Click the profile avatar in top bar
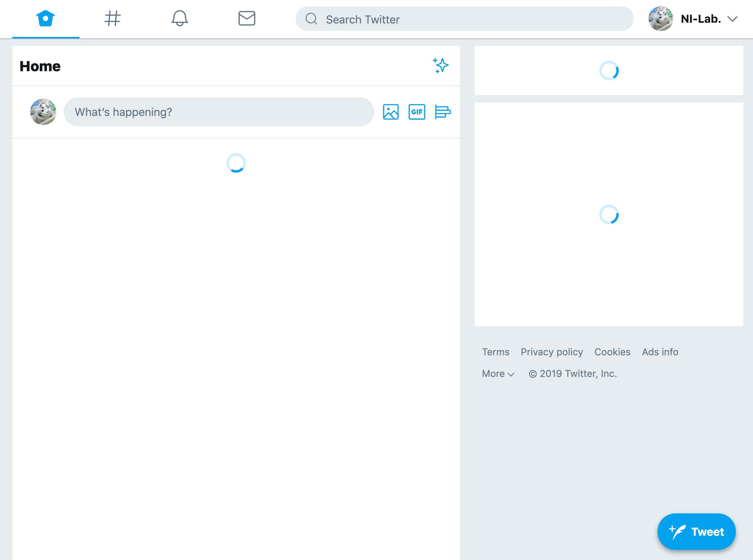753x560 pixels. tap(661, 19)
